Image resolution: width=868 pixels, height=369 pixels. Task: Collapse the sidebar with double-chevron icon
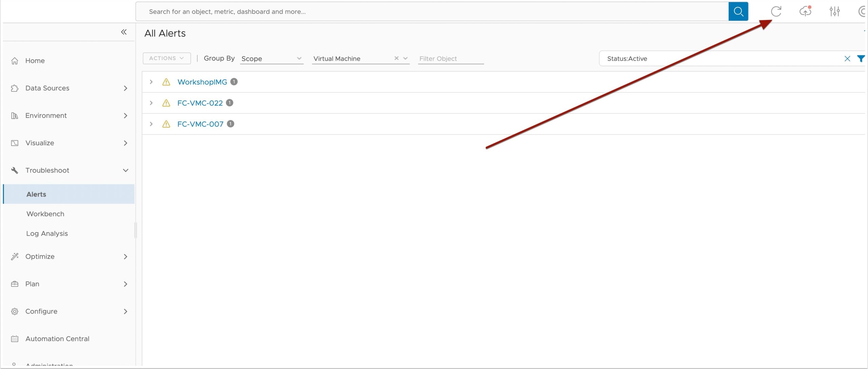(x=124, y=32)
